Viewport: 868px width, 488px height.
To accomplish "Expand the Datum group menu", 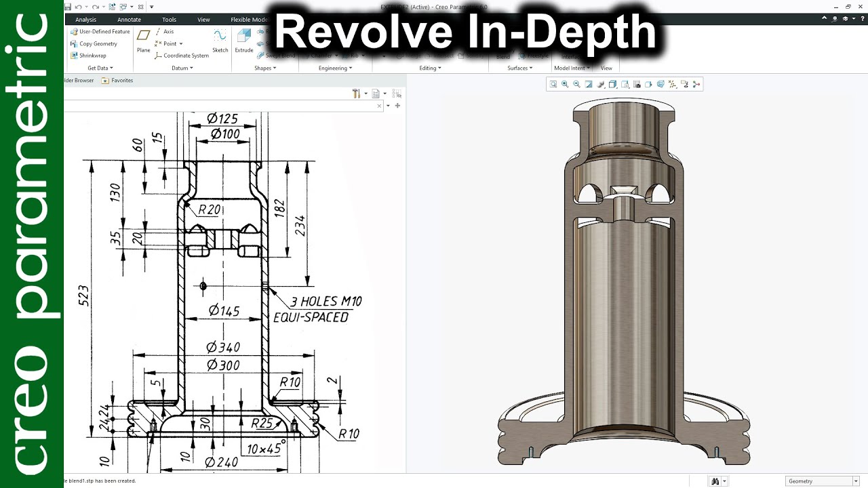I will [x=182, y=68].
